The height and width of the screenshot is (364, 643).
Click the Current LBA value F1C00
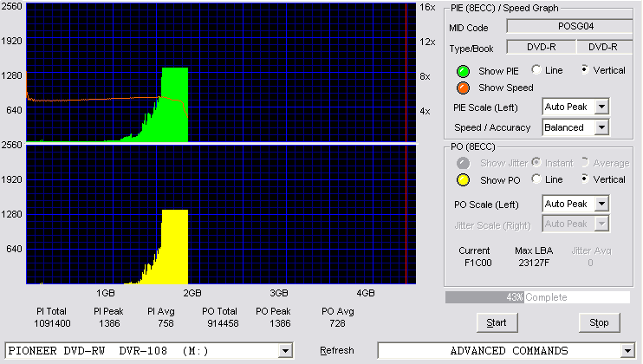tap(477, 263)
